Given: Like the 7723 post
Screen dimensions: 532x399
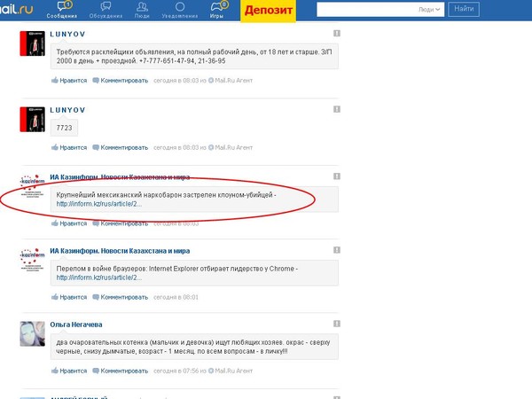Looking at the screenshot, I should 69,147.
